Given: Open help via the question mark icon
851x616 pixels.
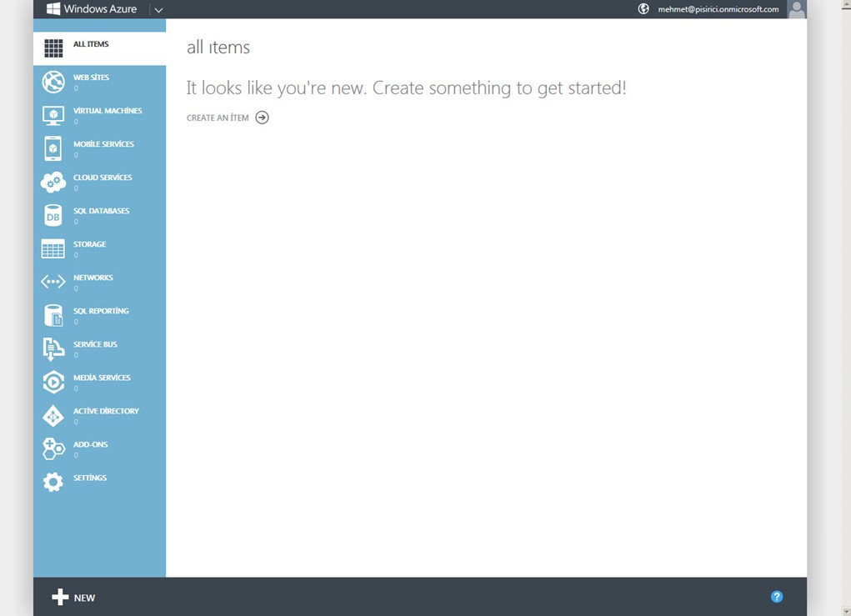Looking at the screenshot, I should click(777, 597).
